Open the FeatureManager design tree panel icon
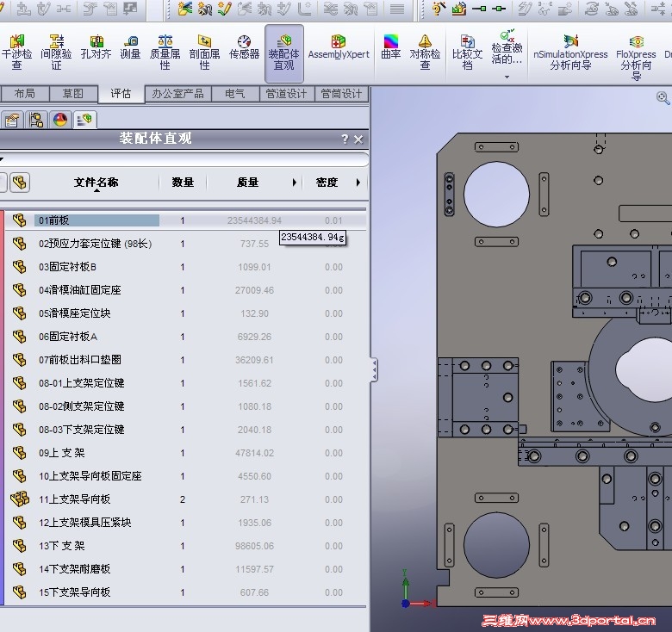The width and height of the screenshot is (672, 632). coord(12,120)
